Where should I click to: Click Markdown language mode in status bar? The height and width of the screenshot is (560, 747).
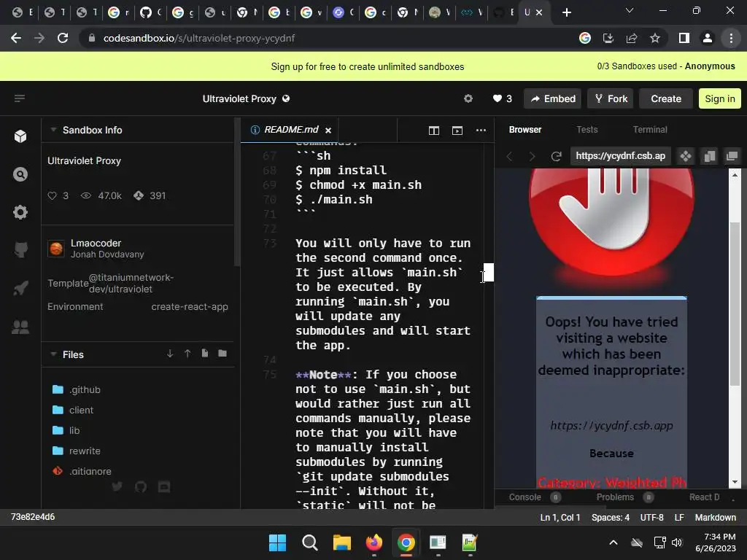click(715, 517)
